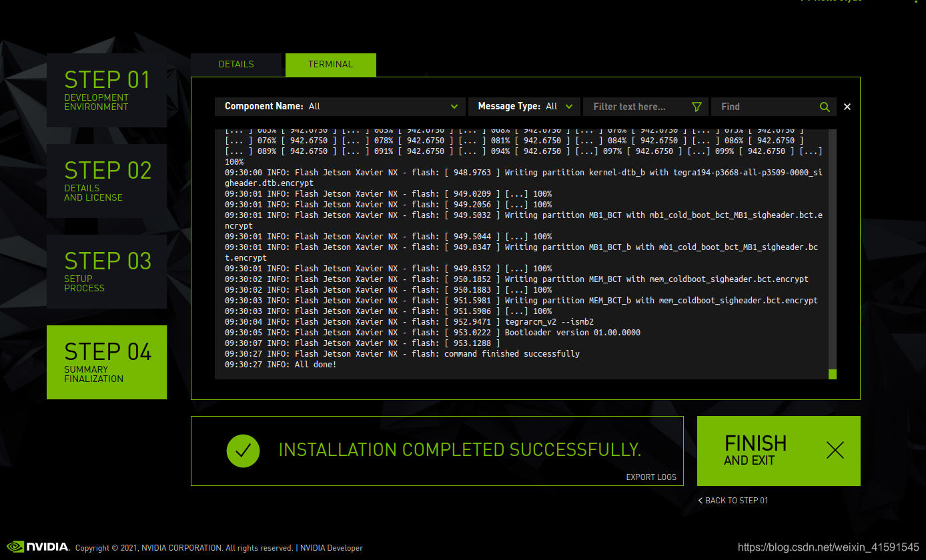This screenshot has height=560, width=926.
Task: Open STEP 01 Development Environment
Action: pos(107,90)
